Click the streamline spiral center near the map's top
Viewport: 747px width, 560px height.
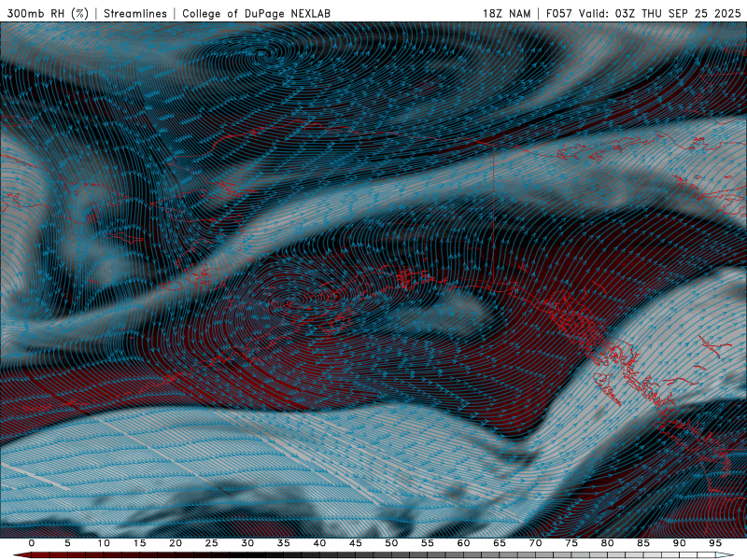pyautogui.click(x=263, y=54)
